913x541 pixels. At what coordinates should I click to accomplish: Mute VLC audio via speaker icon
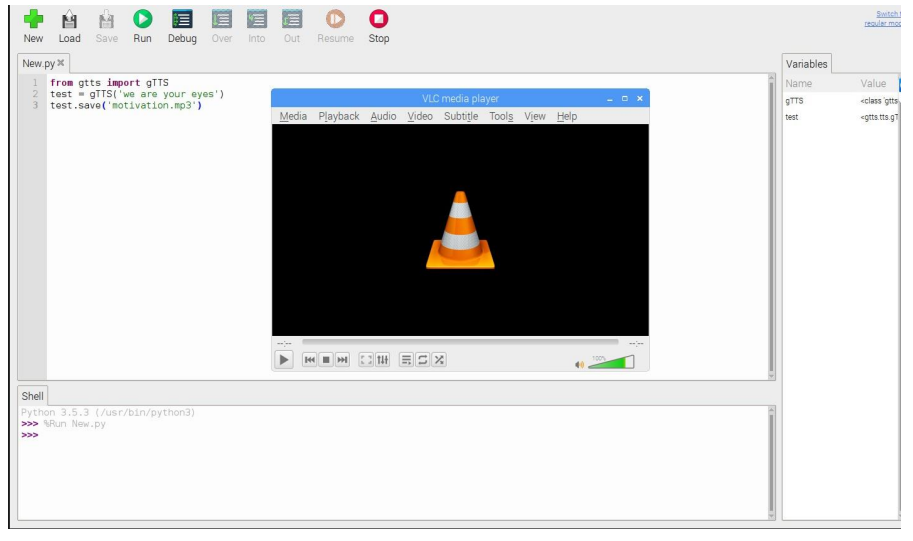[579, 365]
